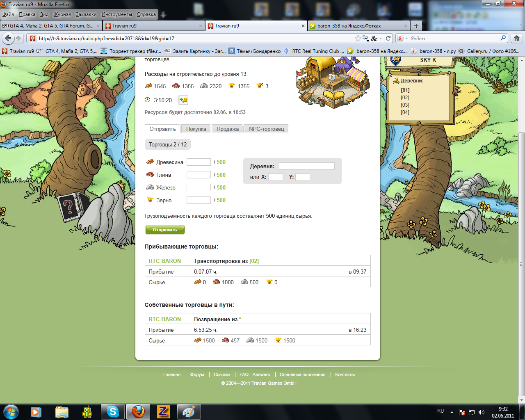Open the Правка menu

click(27, 14)
